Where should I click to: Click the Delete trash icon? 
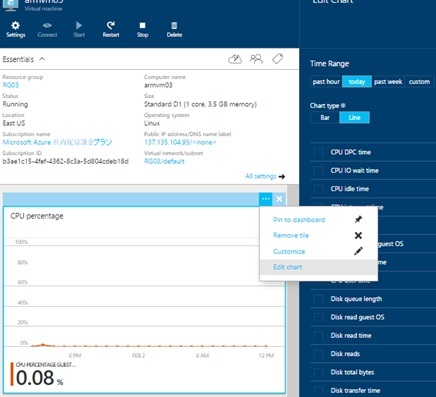click(x=174, y=26)
